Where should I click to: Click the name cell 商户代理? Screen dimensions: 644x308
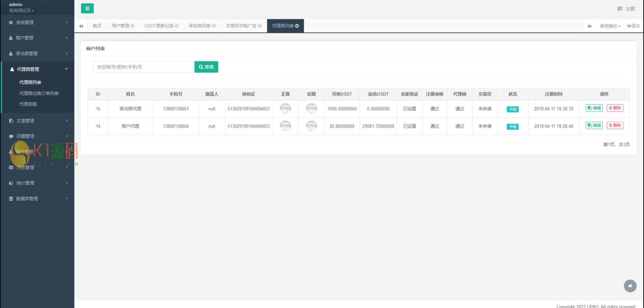[130, 126]
